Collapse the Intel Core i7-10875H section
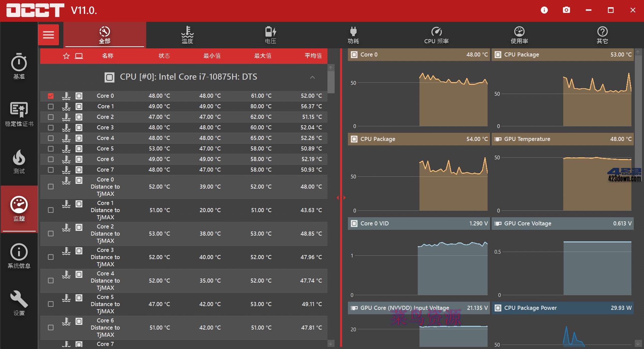 point(312,77)
